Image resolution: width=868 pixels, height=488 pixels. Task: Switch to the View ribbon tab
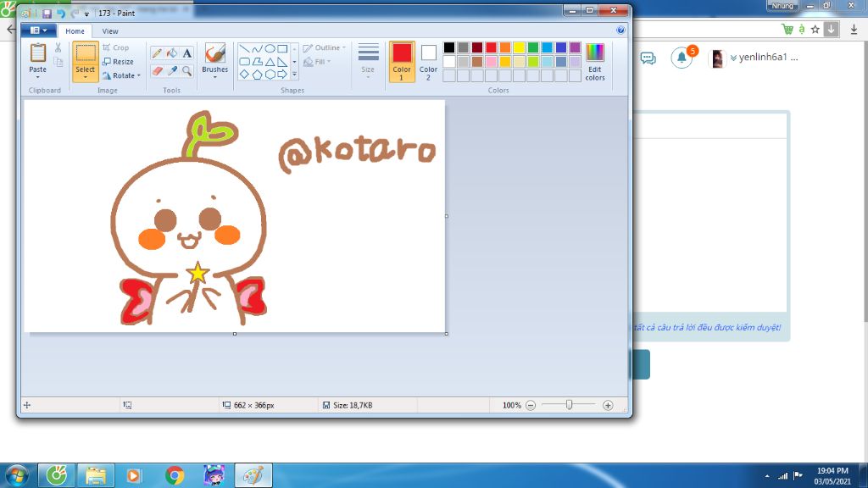click(110, 31)
